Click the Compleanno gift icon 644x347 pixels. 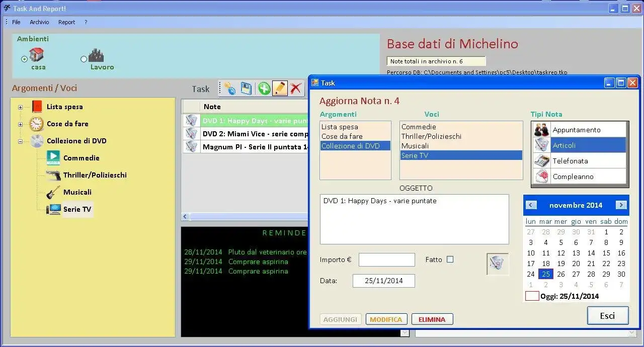tap(541, 177)
